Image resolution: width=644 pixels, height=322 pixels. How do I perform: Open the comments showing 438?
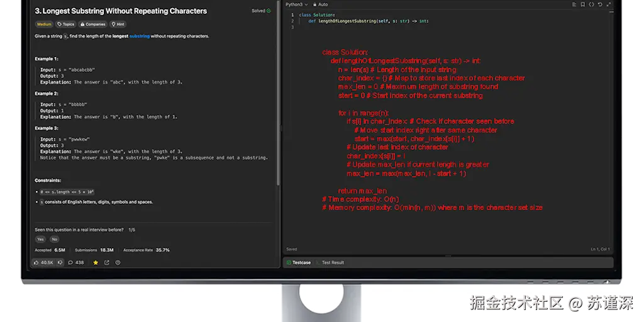pyautogui.click(x=76, y=262)
